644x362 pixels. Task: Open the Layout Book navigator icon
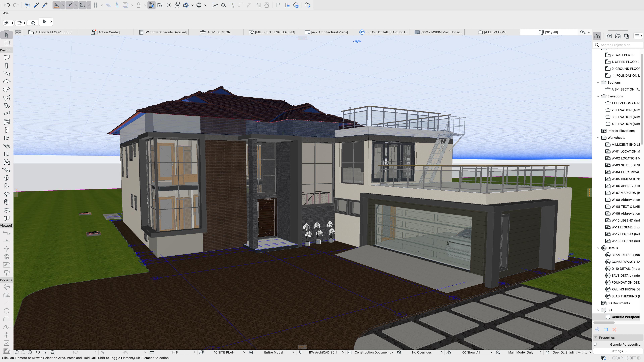[x=618, y=36]
